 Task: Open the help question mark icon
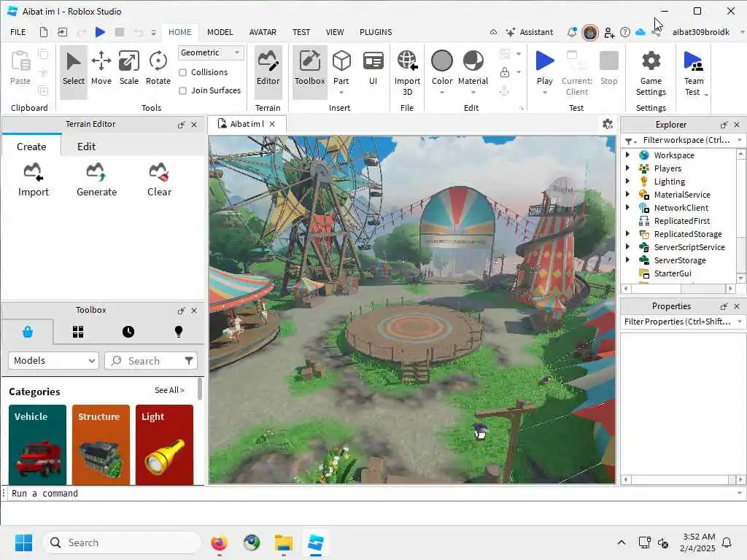tap(625, 32)
